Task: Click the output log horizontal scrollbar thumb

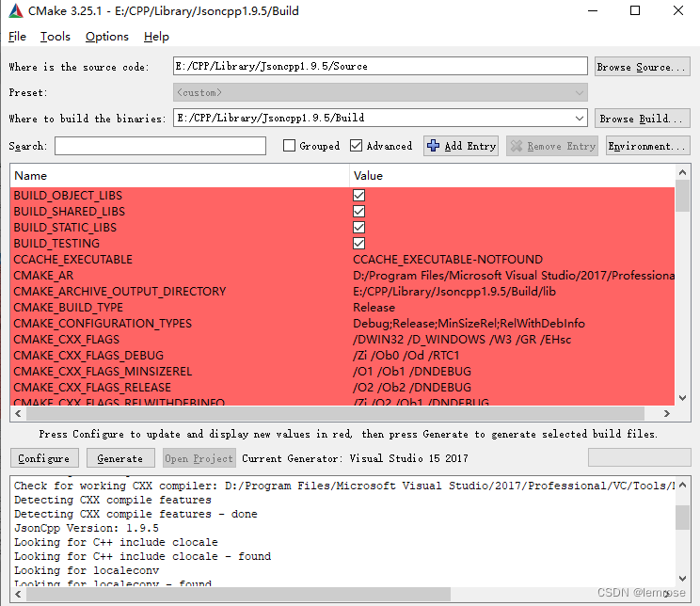Action: (x=238, y=595)
